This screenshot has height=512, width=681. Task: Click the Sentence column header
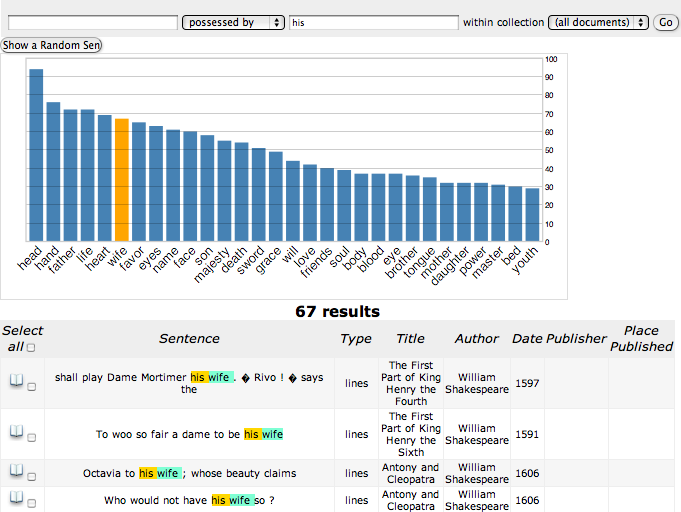click(189, 339)
